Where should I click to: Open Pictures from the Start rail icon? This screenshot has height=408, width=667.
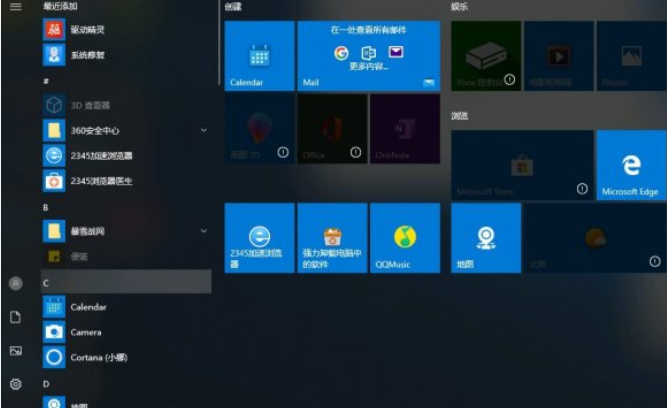click(x=16, y=351)
